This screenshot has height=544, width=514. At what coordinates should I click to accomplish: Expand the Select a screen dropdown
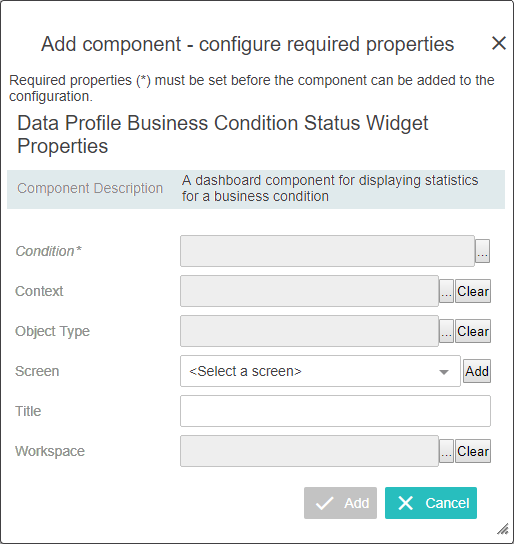pyautogui.click(x=320, y=371)
